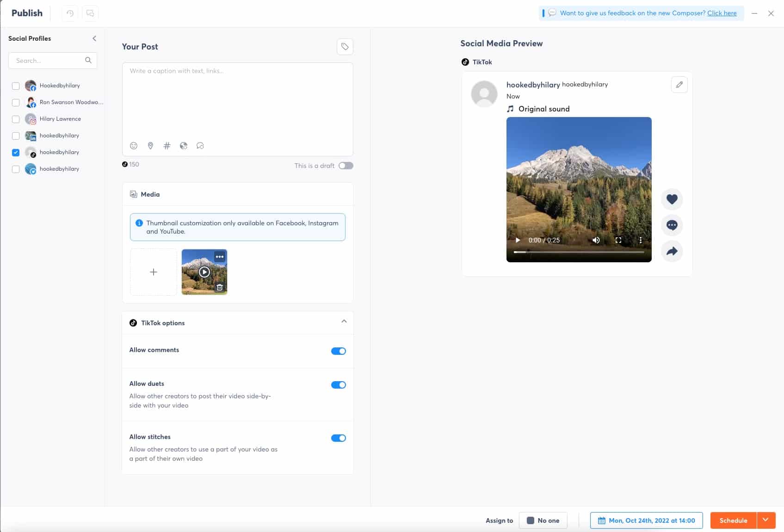The width and height of the screenshot is (784, 532).
Task: Click the Hilary Lawrence Instagram profile avatar
Action: coord(31,119)
